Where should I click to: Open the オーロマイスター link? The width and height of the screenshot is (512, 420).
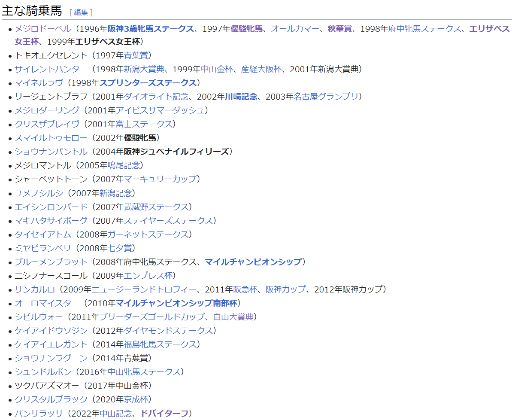click(x=47, y=303)
